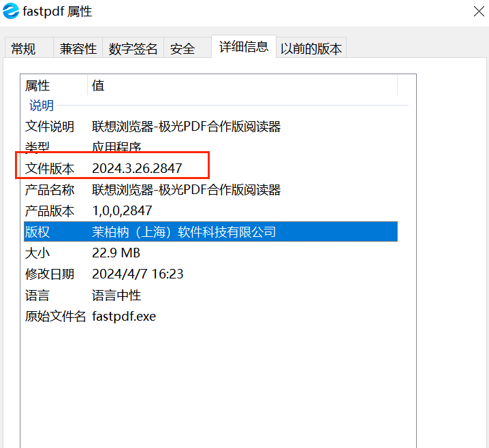Image resolution: width=489 pixels, height=448 pixels.
Task: Select the 文件说明 property row
Action: tap(211, 127)
